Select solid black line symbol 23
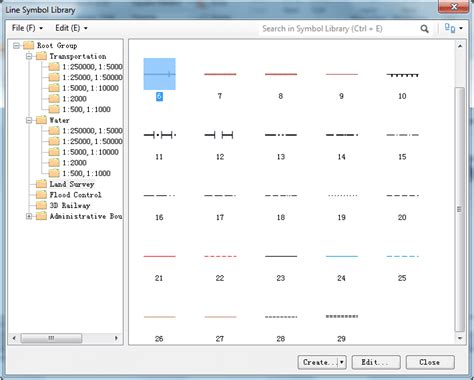The height and width of the screenshot is (380, 474). coord(281,256)
